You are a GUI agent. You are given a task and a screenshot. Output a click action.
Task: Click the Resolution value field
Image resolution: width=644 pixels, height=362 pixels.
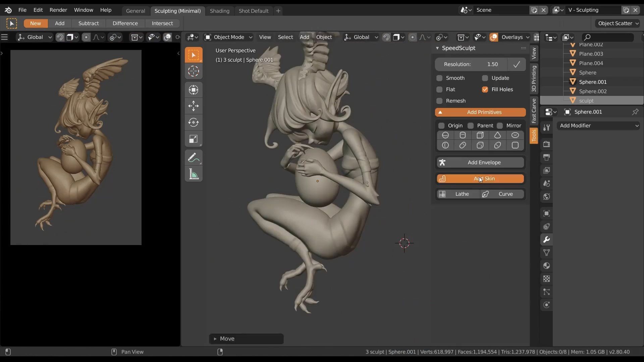471,64
